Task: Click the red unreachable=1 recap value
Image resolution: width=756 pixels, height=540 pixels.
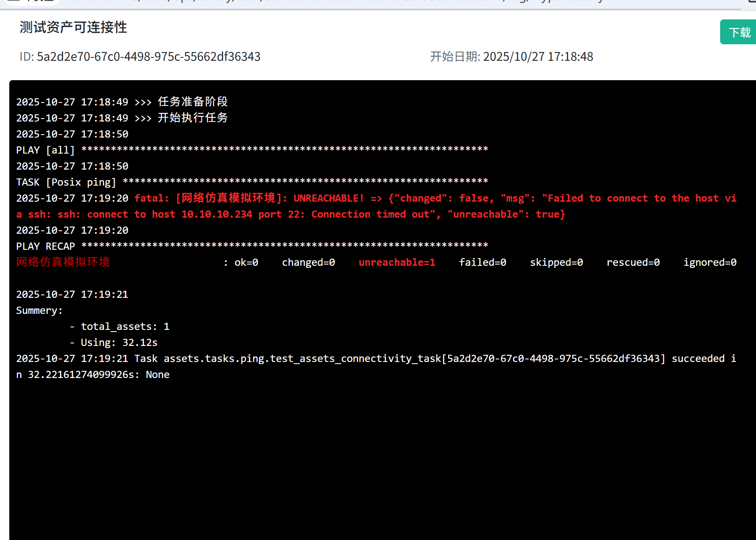Action: click(397, 262)
